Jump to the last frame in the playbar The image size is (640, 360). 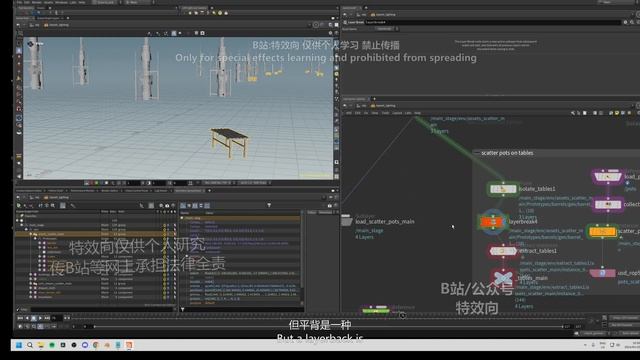pos(47,318)
